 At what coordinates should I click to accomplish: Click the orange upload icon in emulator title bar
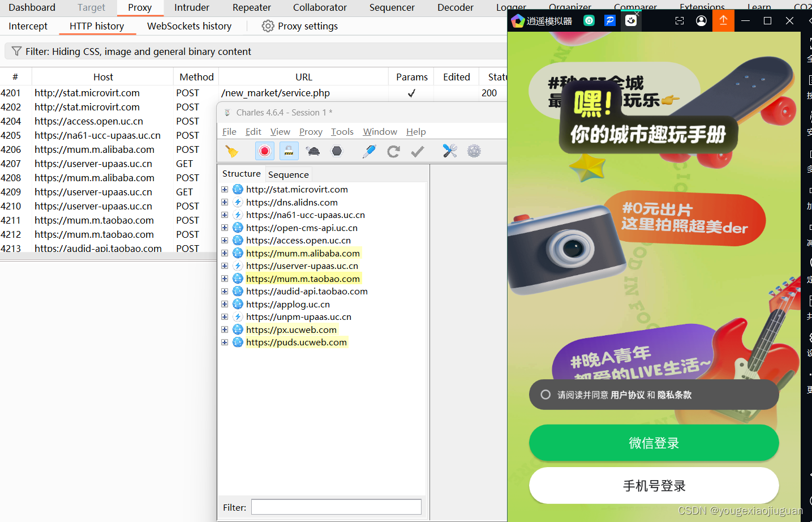pyautogui.click(x=723, y=21)
